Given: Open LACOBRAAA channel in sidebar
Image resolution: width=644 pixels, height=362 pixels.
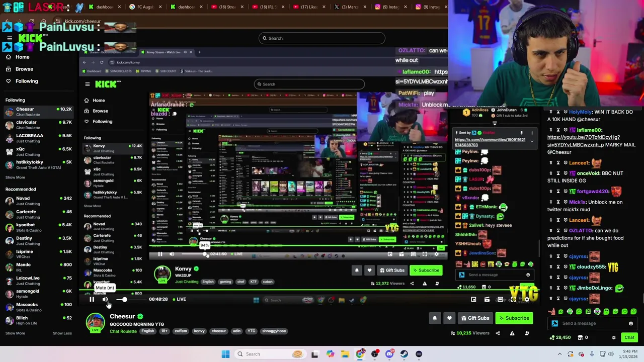Looking at the screenshot, I should [38, 138].
